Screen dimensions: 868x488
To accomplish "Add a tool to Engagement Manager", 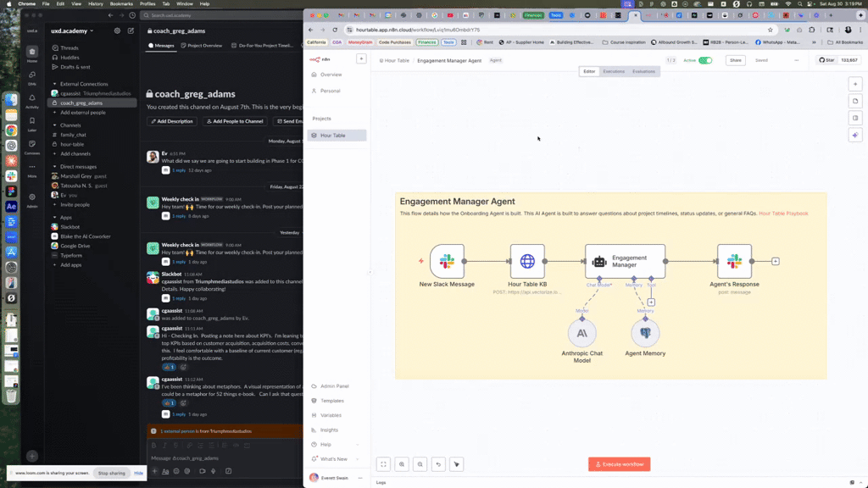I will pos(651,302).
